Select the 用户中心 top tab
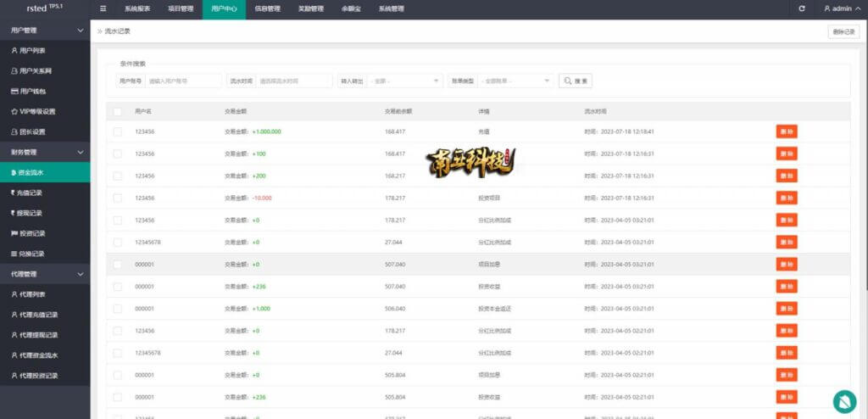The width and height of the screenshot is (868, 419). tap(224, 8)
